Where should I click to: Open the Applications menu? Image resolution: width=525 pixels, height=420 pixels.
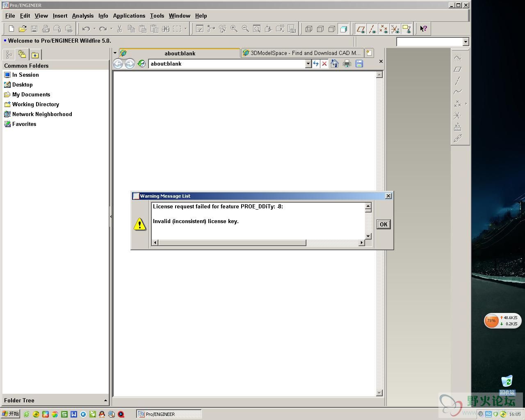coord(129,16)
